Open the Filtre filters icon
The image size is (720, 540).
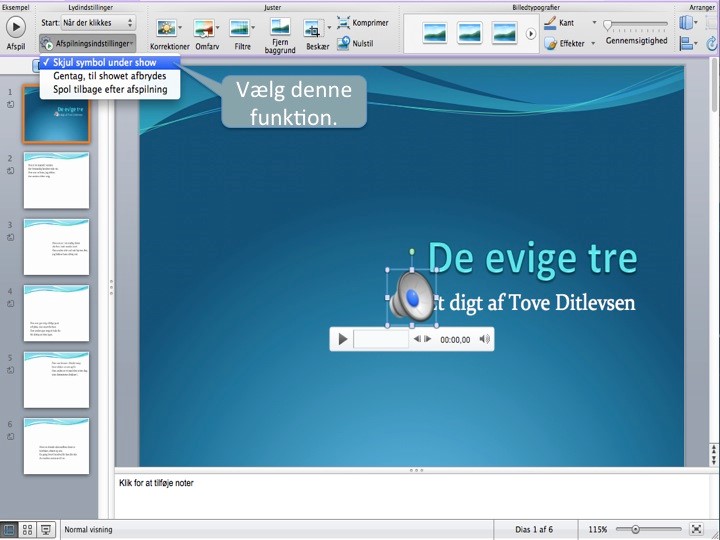[239, 28]
